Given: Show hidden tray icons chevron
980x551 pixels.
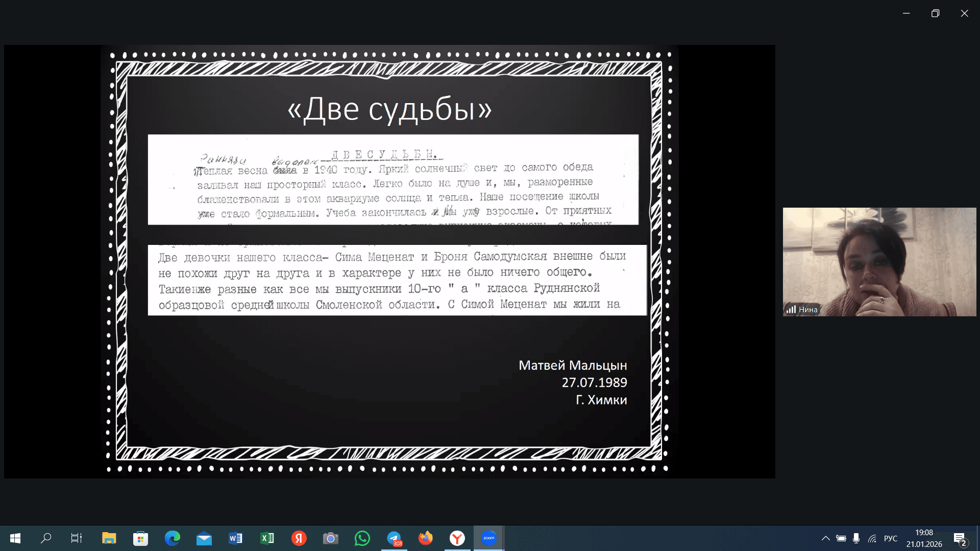Looking at the screenshot, I should (825, 538).
